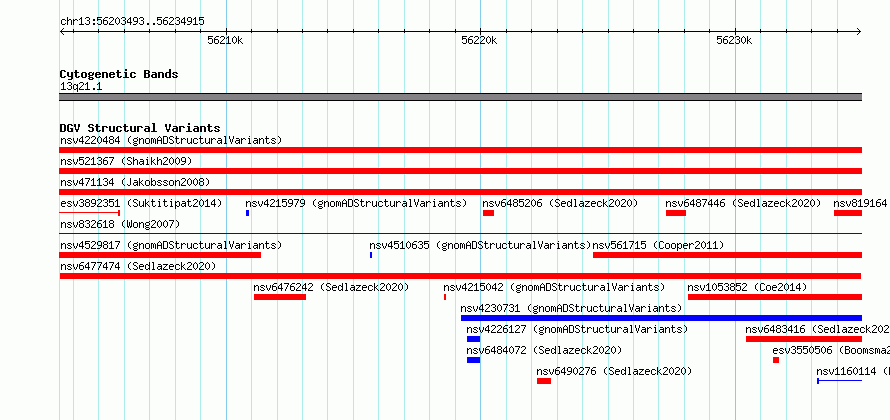Click the red bar under nsv6483416
This screenshot has height=420, width=890.
point(804,339)
